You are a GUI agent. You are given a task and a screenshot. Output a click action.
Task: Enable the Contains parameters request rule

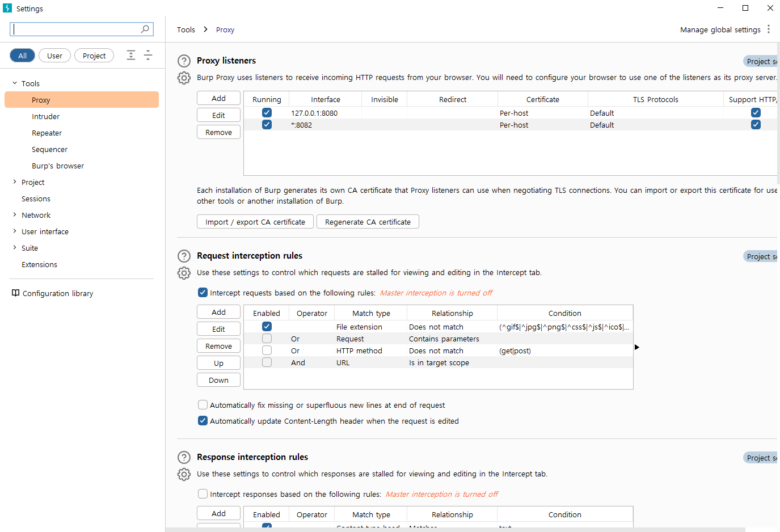[x=267, y=339]
